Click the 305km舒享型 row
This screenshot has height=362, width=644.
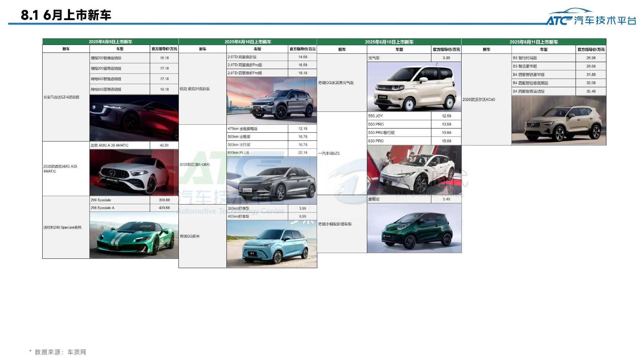[272, 208]
